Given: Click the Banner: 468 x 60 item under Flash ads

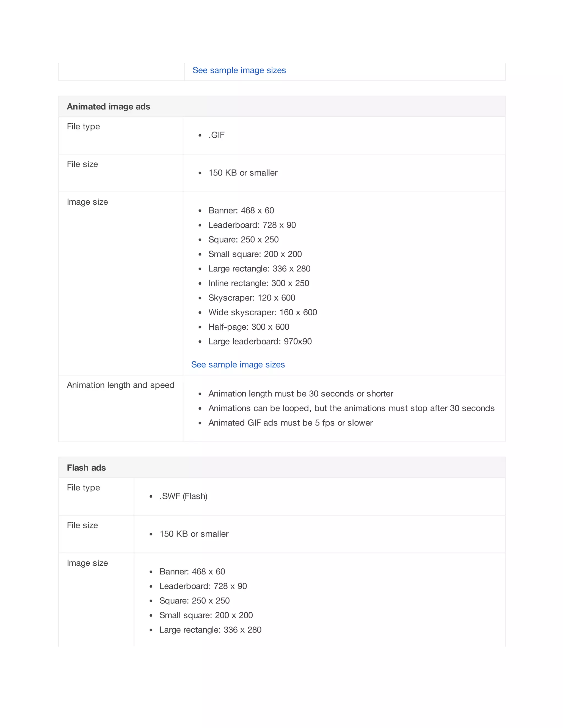Looking at the screenshot, I should [192, 572].
